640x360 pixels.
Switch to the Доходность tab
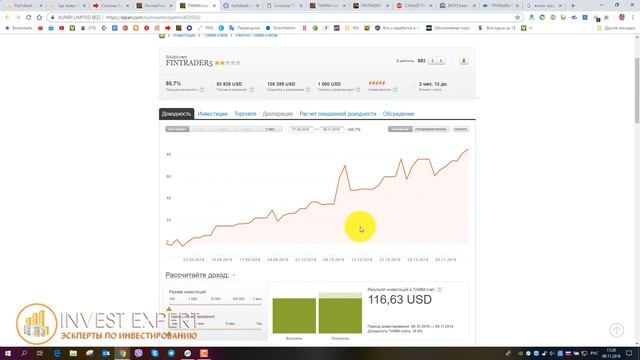[x=176, y=114]
